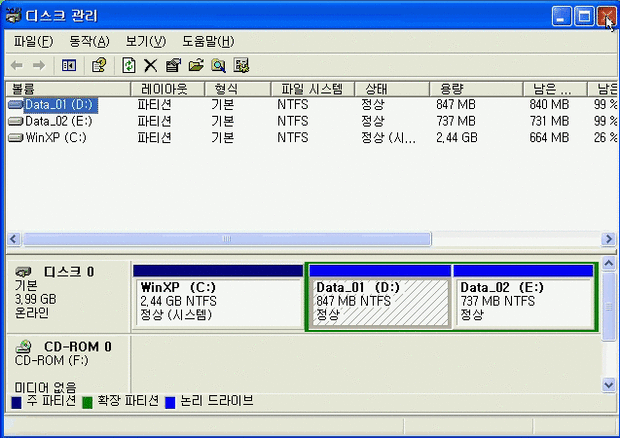Sort by the 파일 시스템 column header

pos(313,89)
